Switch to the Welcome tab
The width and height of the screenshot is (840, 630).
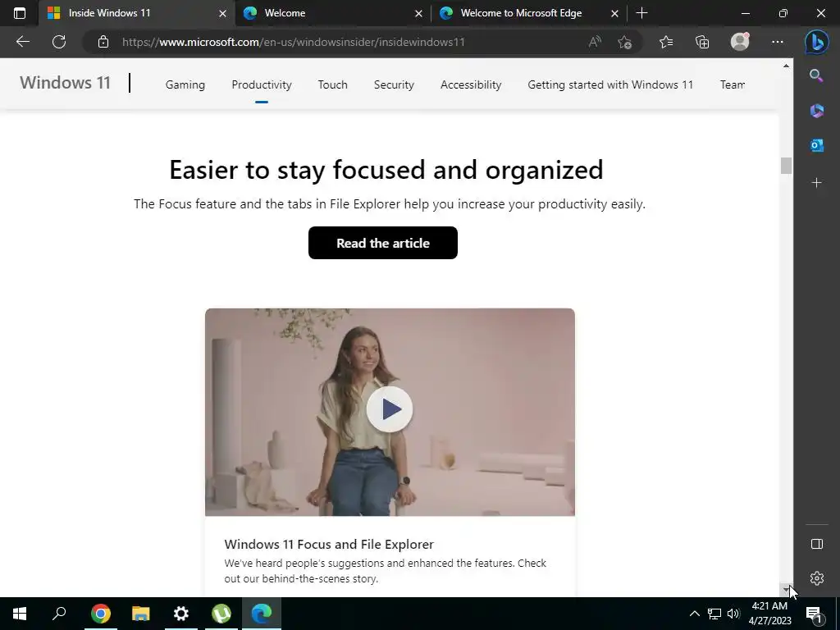click(x=332, y=13)
